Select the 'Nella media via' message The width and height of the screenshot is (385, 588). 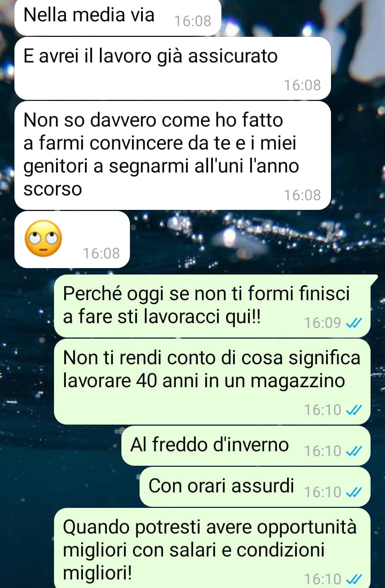118,17
